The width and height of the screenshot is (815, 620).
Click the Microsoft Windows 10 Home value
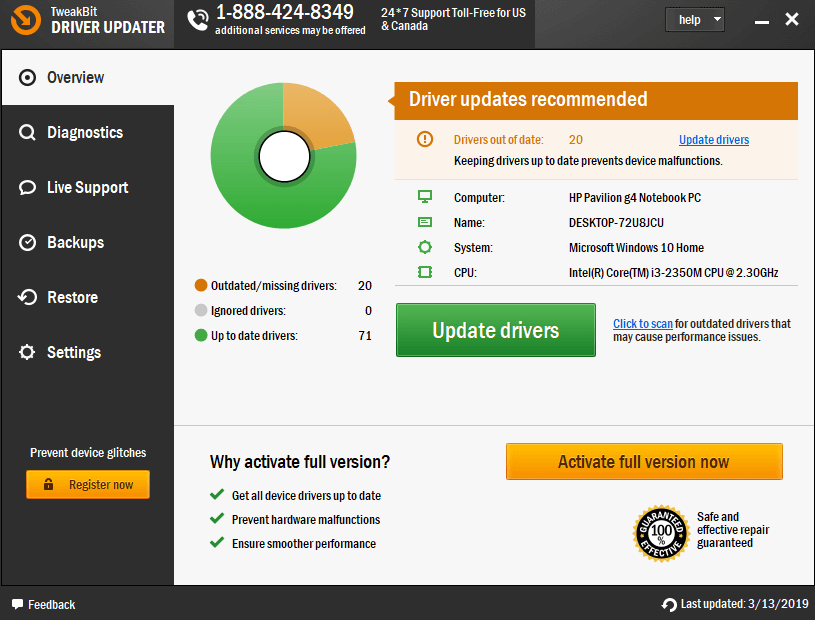coord(636,247)
